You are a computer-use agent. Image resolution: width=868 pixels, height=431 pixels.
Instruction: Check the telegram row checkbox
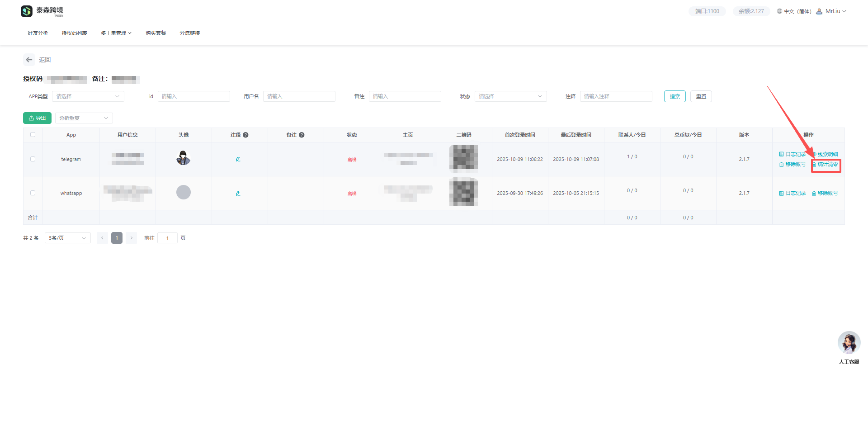coord(33,159)
